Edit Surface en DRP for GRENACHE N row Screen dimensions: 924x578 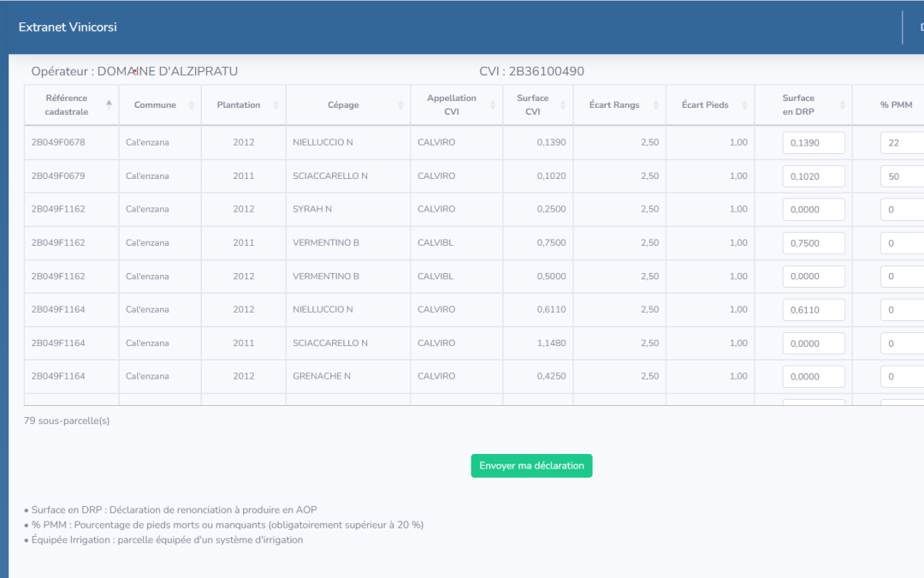(x=814, y=376)
